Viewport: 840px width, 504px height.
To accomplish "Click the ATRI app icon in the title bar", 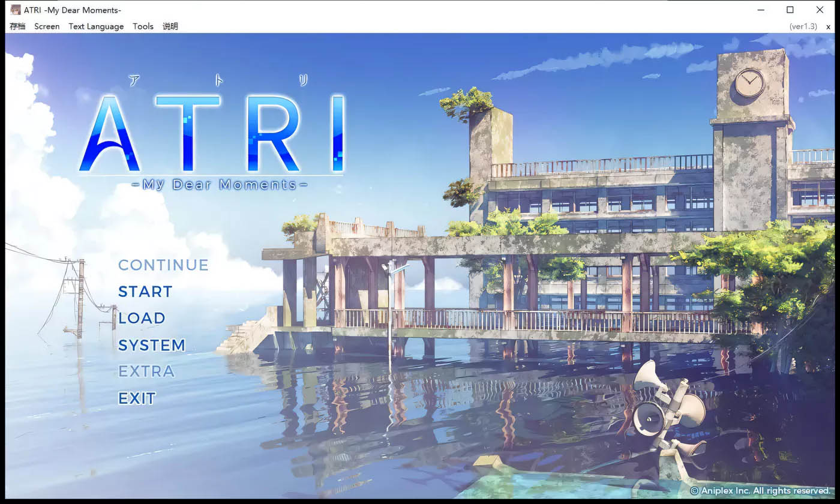I will (15, 9).
